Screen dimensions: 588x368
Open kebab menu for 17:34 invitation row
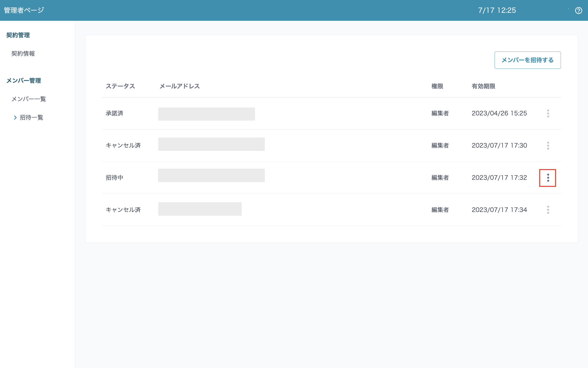coord(548,210)
